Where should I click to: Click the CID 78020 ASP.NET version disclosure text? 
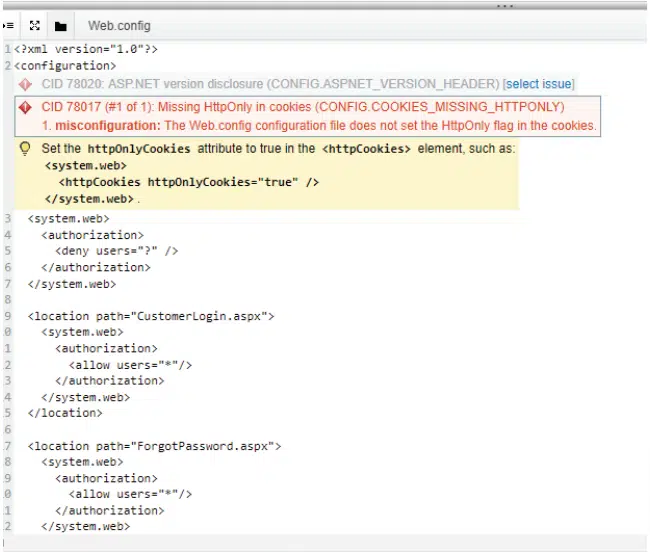tap(270, 84)
